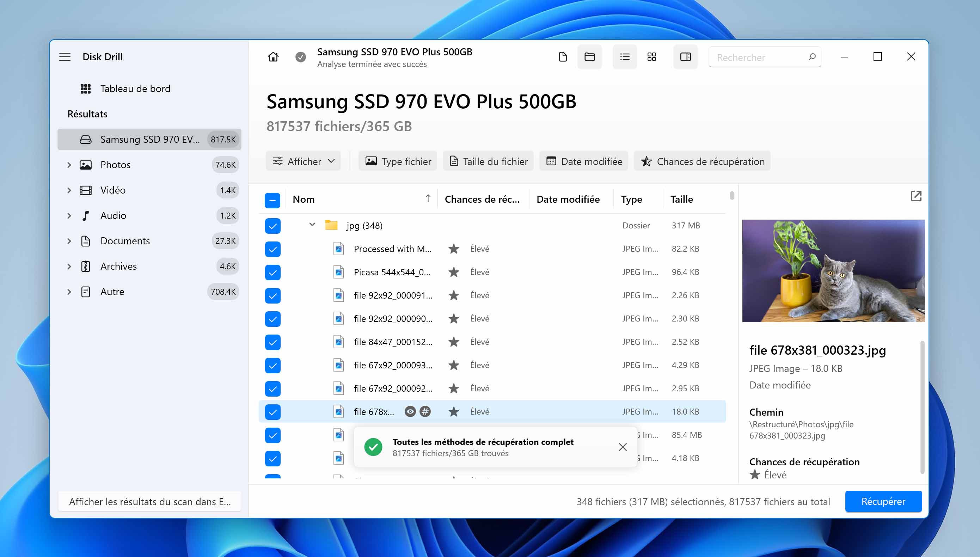Screen dimensions: 980x557
Task: Uncheck the file 84x47_000152 checkbox
Action: [272, 342]
